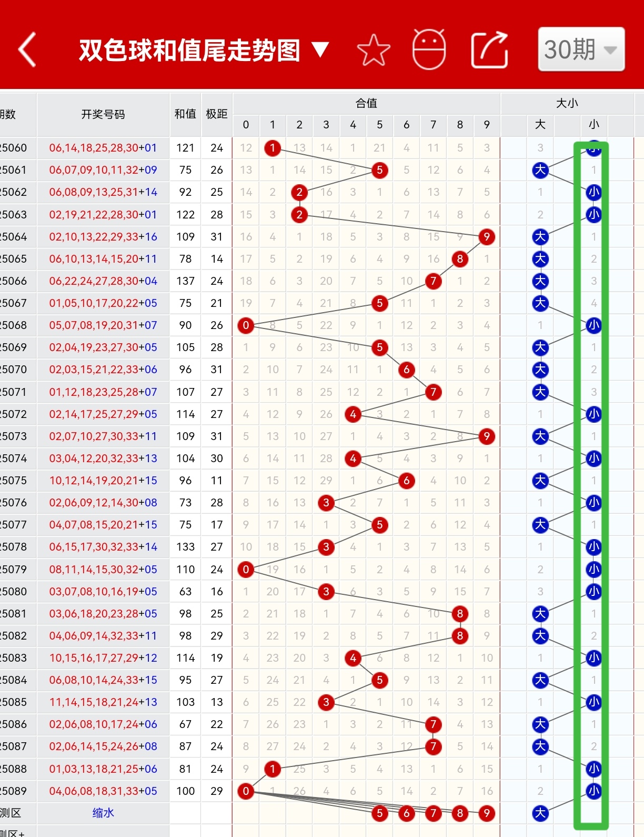Click the 大 column header

(540, 125)
